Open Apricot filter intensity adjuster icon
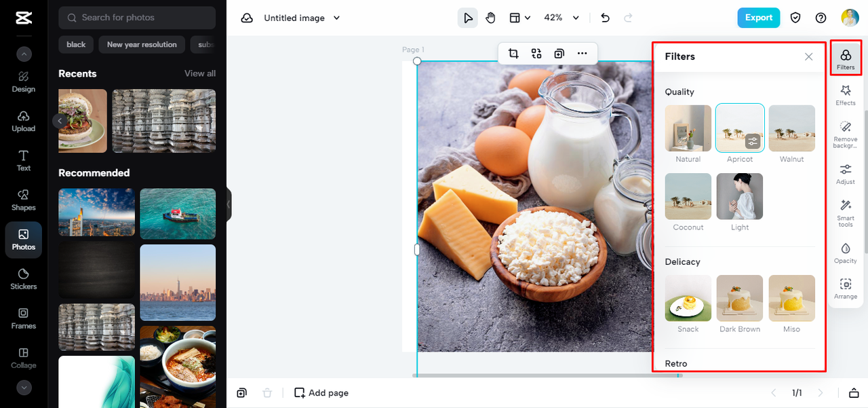Image resolution: width=868 pixels, height=408 pixels. [753, 141]
